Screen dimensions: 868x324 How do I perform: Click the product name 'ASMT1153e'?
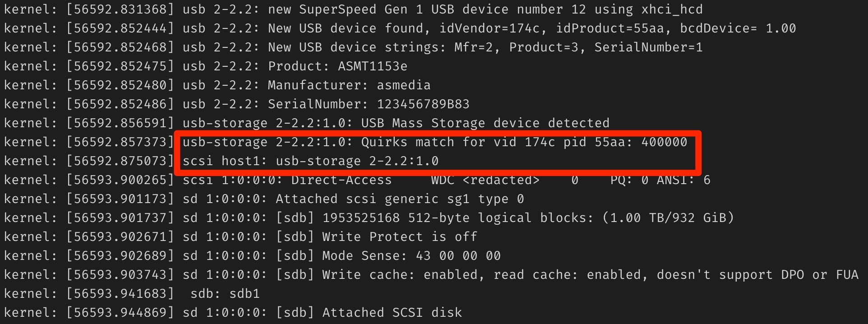tap(373, 66)
